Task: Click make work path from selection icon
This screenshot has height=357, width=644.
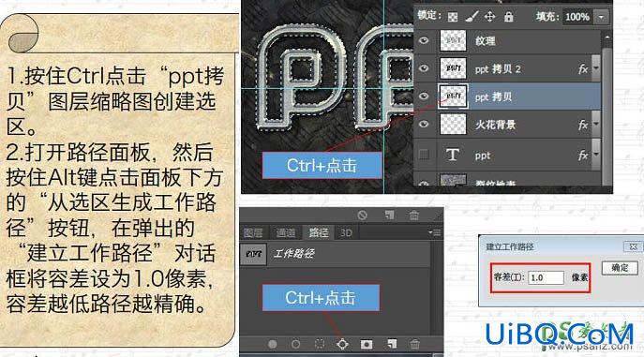Action: [x=342, y=344]
